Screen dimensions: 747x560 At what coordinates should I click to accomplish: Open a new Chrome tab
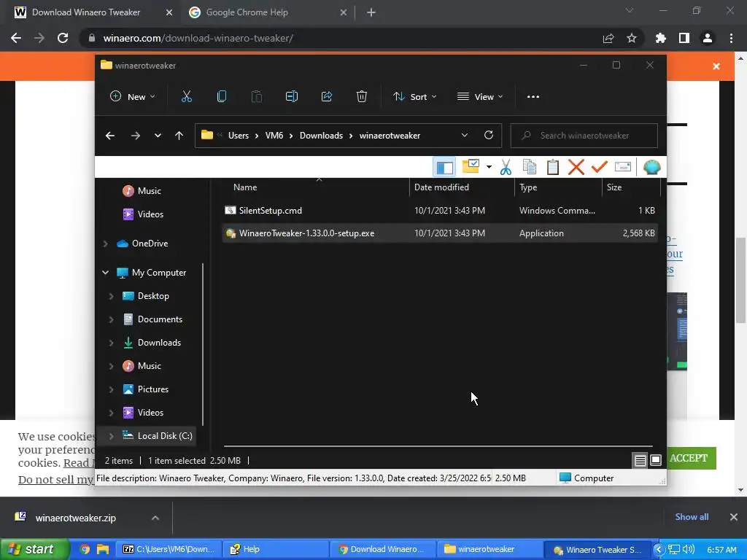371,13
